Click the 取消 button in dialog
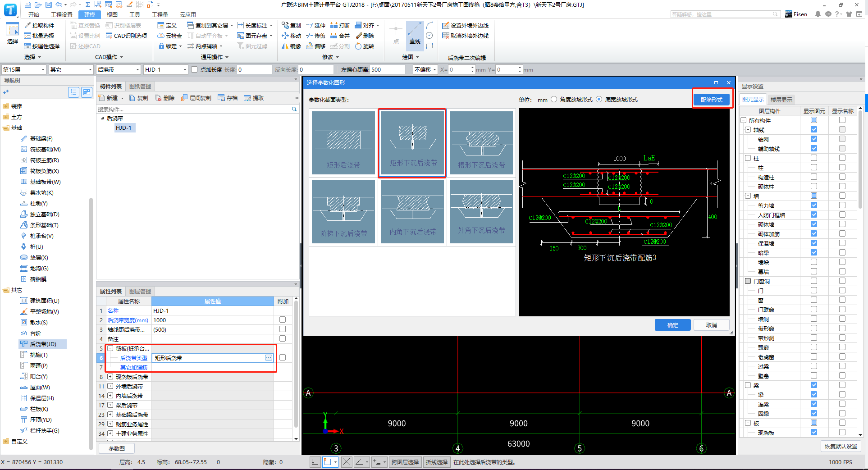 pyautogui.click(x=712, y=325)
